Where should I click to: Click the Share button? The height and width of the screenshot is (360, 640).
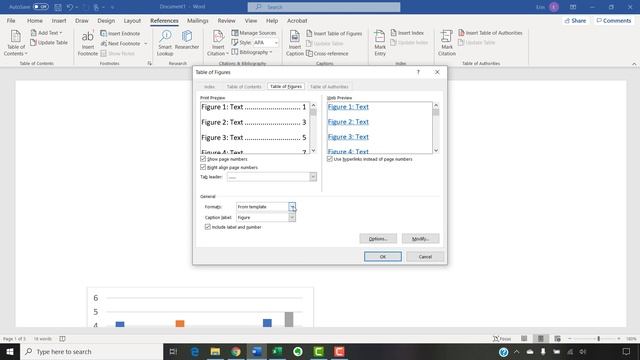[x=576, y=20]
